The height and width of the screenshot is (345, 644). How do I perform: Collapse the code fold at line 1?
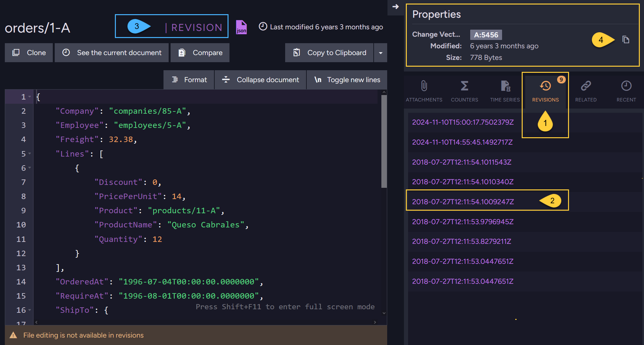30,97
